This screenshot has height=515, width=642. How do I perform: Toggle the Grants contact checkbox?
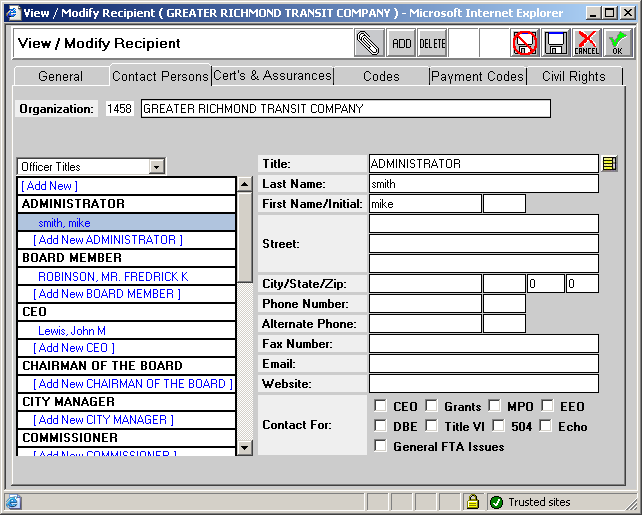pyautogui.click(x=431, y=406)
